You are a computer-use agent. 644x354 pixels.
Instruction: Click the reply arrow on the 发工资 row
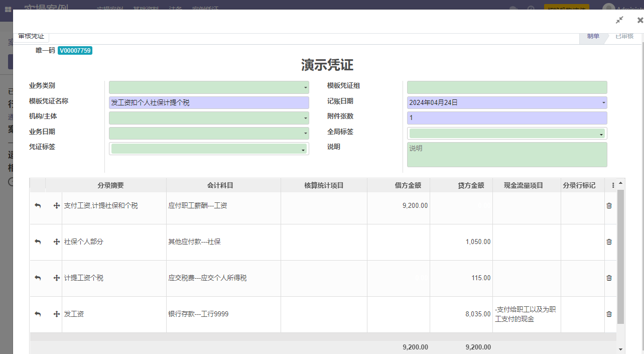click(38, 314)
